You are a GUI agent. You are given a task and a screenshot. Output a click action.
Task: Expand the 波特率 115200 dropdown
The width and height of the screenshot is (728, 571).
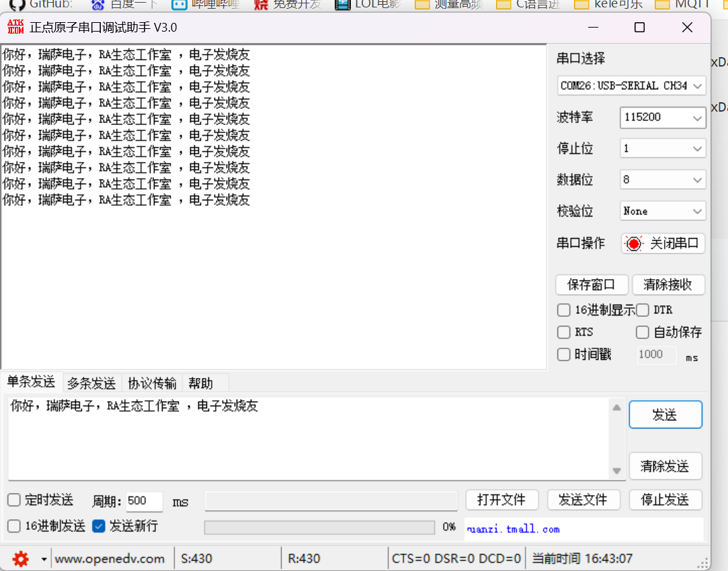663,117
